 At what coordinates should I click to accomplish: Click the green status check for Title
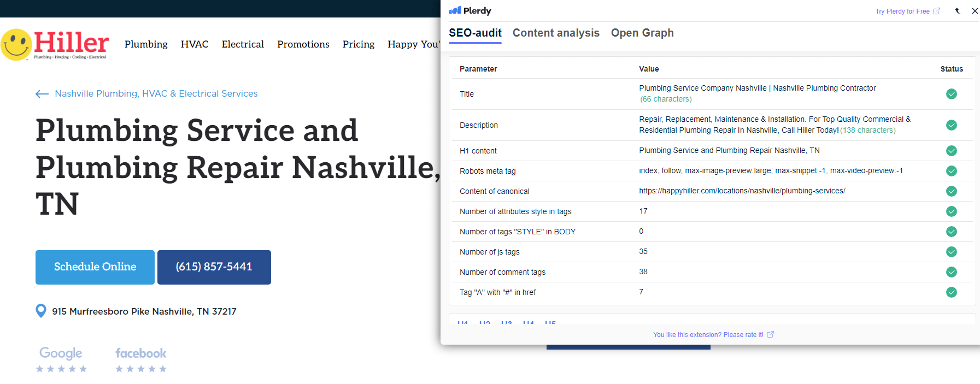point(952,94)
